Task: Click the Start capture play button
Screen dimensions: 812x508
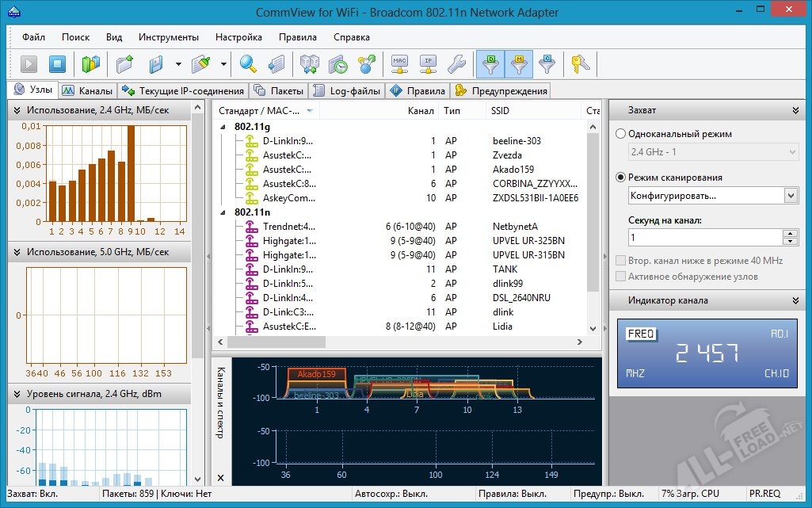Action: click(29, 64)
